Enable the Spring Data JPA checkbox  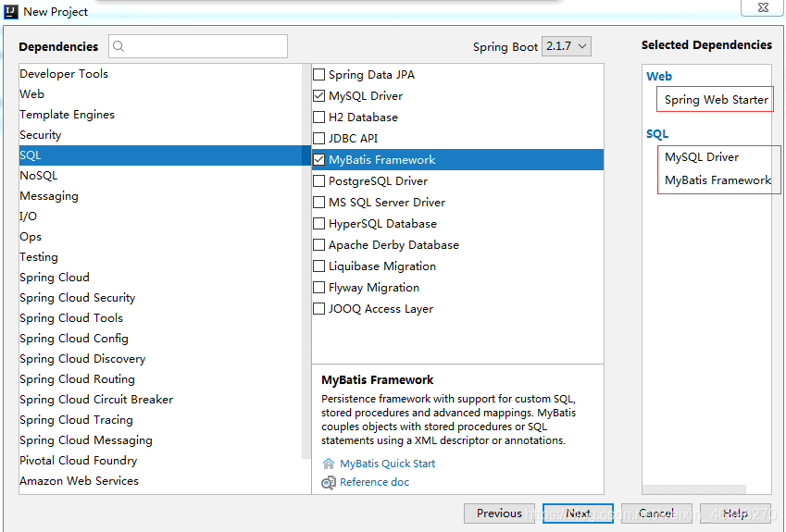point(319,75)
